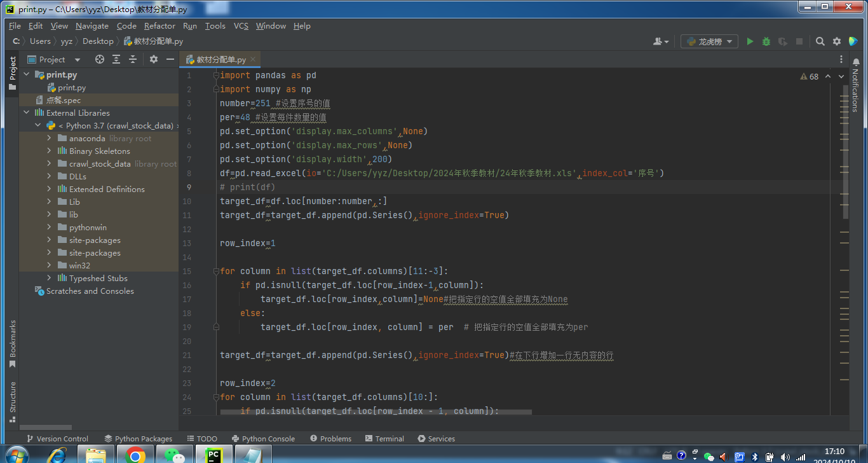The height and width of the screenshot is (463, 868).
Task: Open the editor tabs three-dot menu
Action: coord(841,59)
